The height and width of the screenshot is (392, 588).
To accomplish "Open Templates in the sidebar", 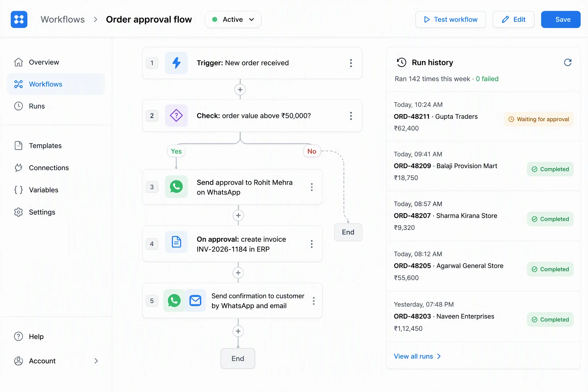I will 56,146.
